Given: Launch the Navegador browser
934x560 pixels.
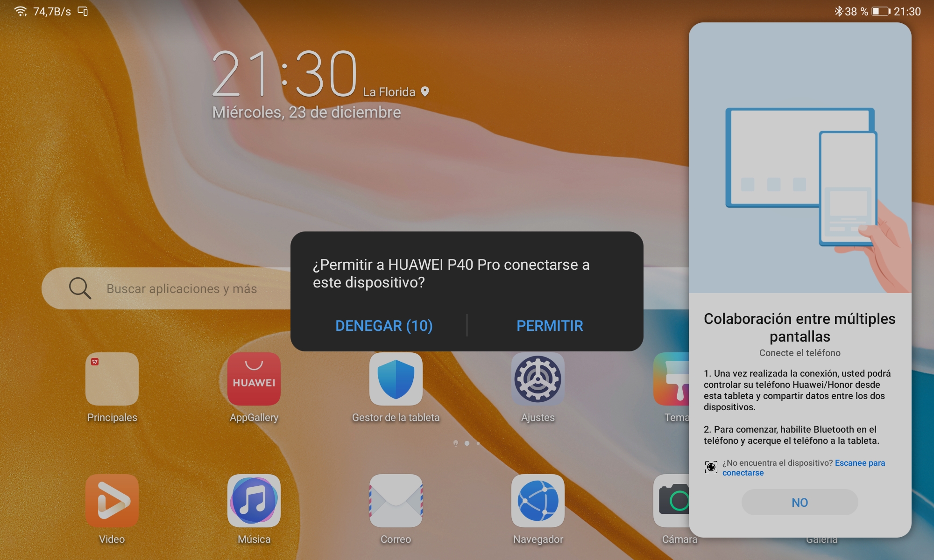Looking at the screenshot, I should [538, 501].
